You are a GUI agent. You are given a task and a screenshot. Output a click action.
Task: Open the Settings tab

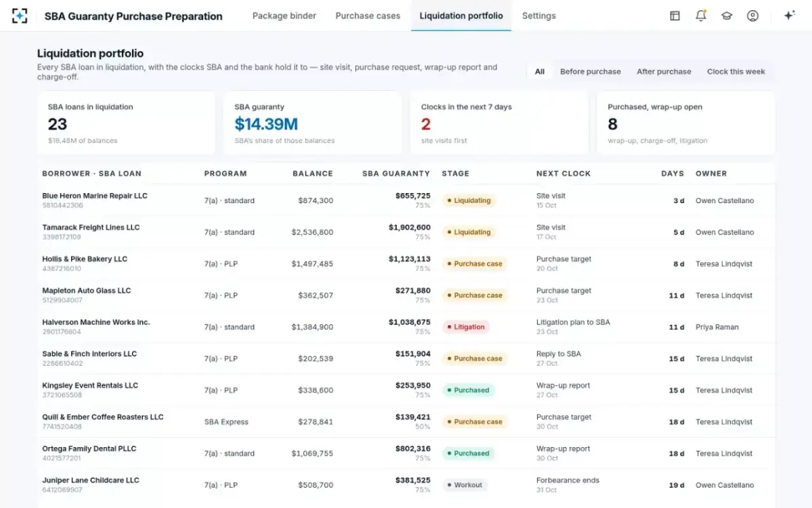coord(539,16)
